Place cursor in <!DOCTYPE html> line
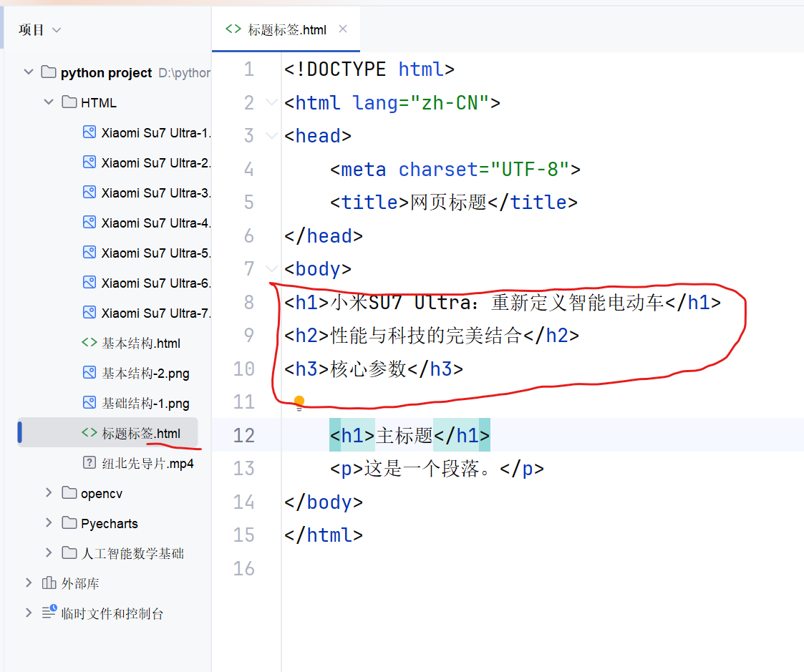804x672 pixels. (369, 69)
